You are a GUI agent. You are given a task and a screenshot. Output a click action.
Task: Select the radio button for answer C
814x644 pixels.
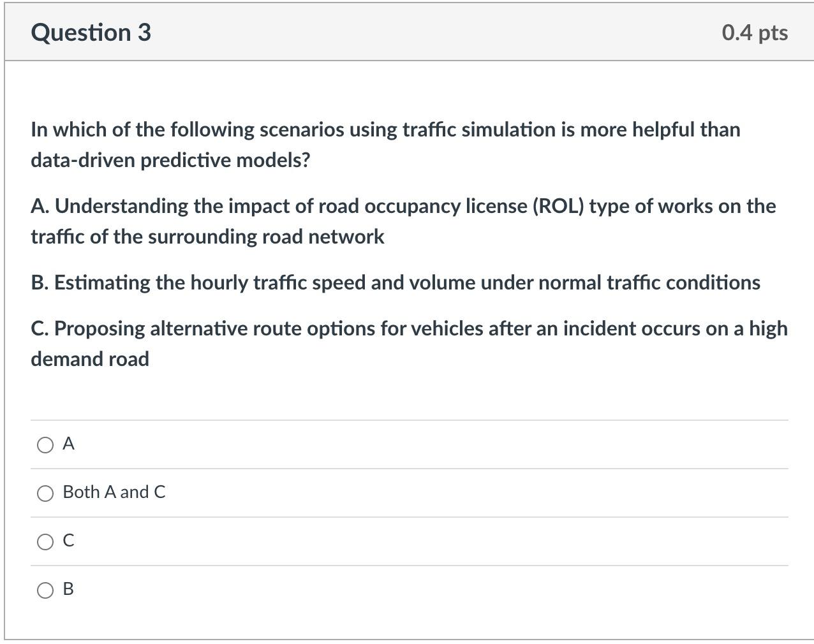point(45,541)
